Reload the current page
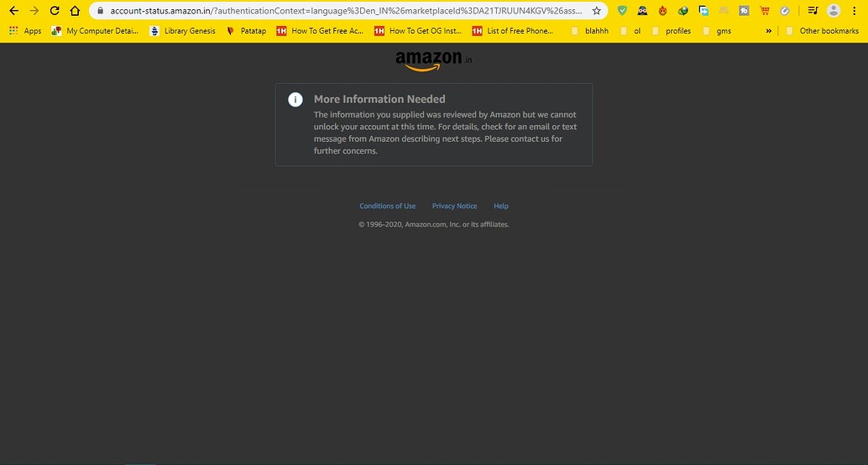This screenshot has height=465, width=868. click(x=55, y=11)
